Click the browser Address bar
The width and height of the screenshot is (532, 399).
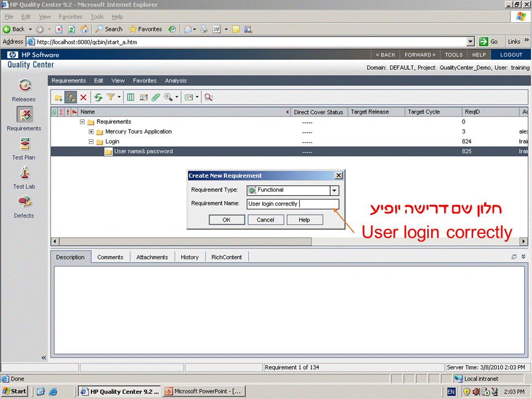[x=251, y=42]
